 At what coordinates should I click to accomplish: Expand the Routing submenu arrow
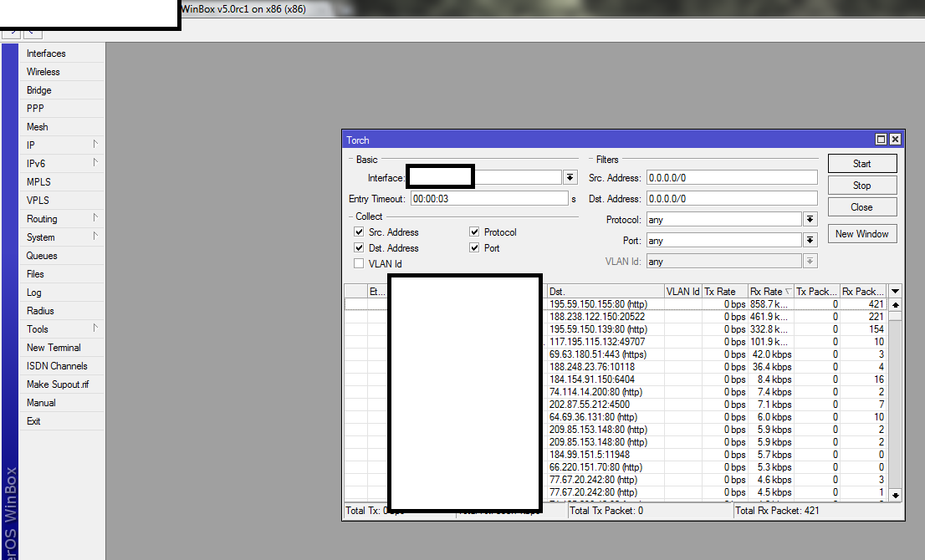point(95,217)
